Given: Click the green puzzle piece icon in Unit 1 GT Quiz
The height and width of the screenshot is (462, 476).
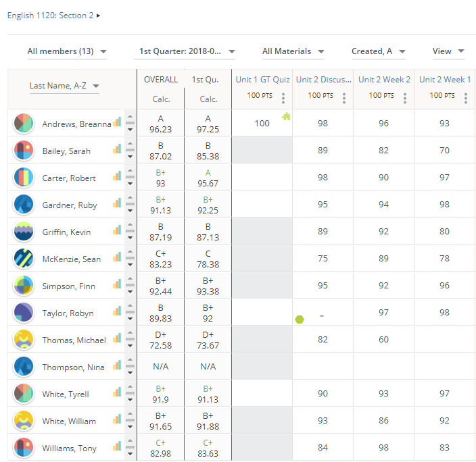Looking at the screenshot, I should point(286,116).
